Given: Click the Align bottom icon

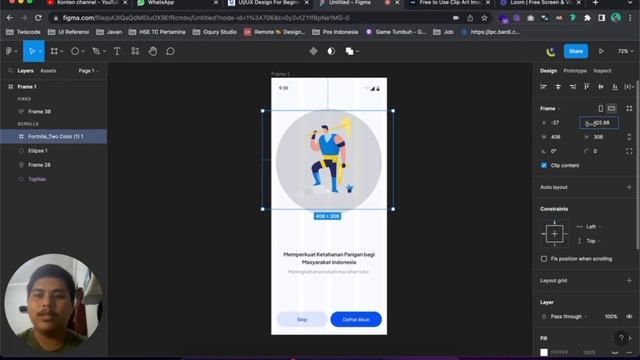Looking at the screenshot, I should click(615, 87).
